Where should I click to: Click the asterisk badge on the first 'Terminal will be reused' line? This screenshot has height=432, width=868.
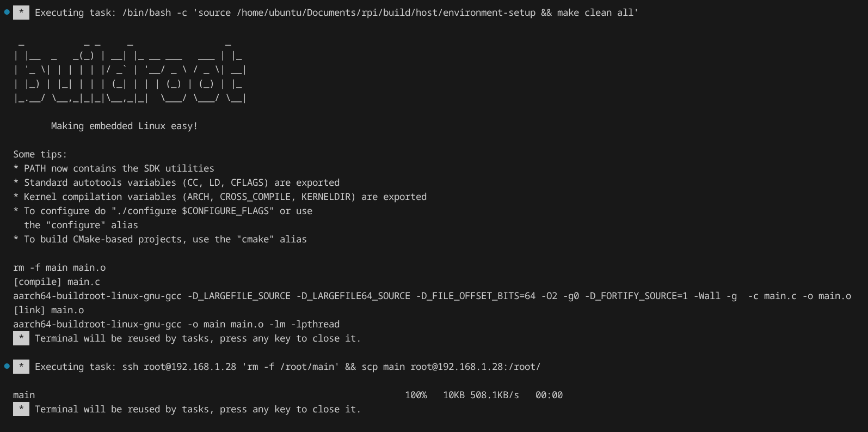pos(21,338)
